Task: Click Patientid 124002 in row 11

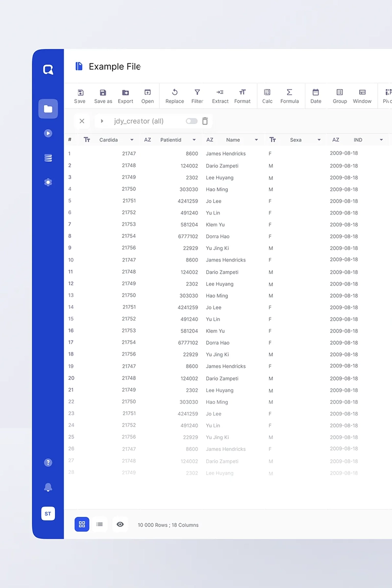Action: point(189,272)
